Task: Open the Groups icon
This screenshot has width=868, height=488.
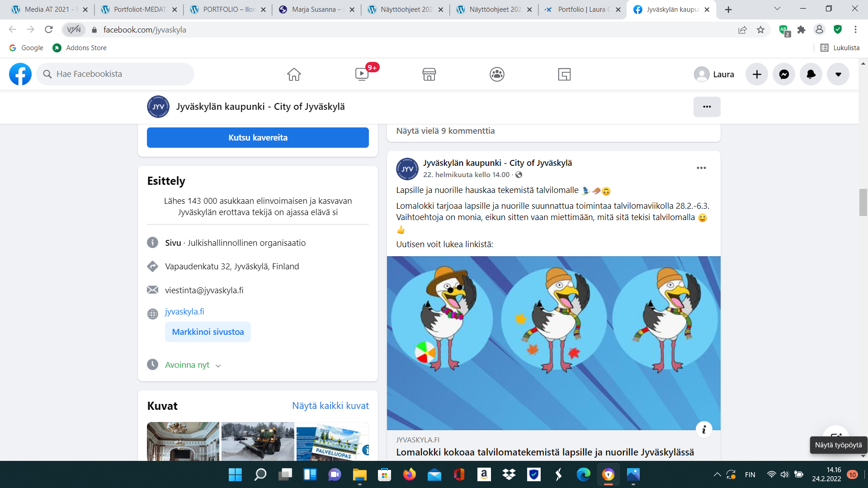Action: coord(497,74)
